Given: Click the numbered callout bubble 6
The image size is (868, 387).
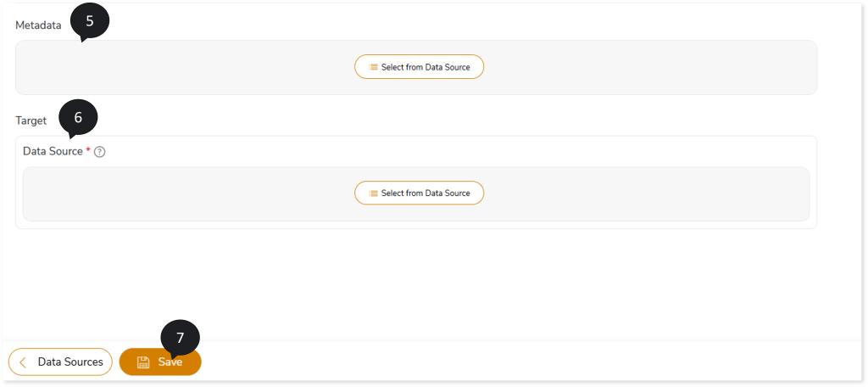Looking at the screenshot, I should (78, 118).
